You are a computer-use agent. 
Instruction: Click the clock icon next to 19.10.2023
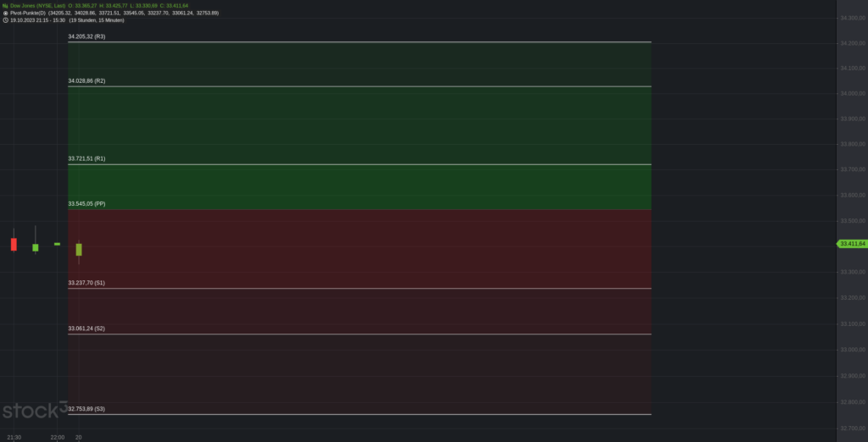[5, 20]
